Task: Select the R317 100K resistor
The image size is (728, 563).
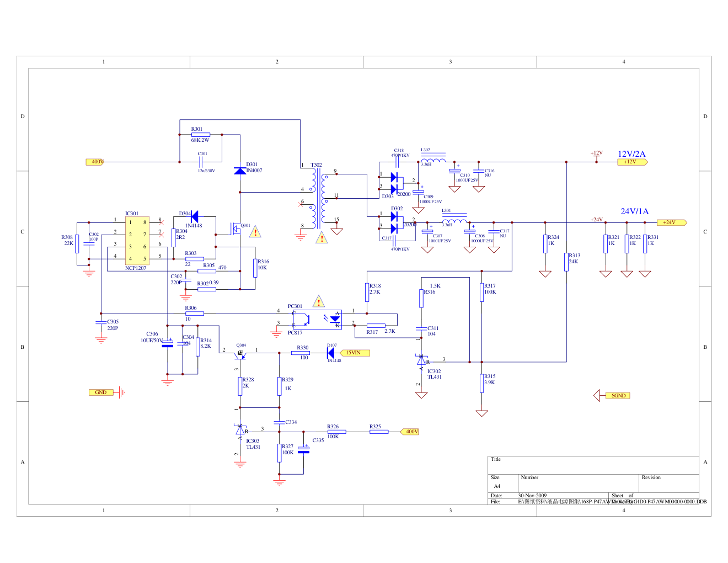Action: tap(481, 292)
